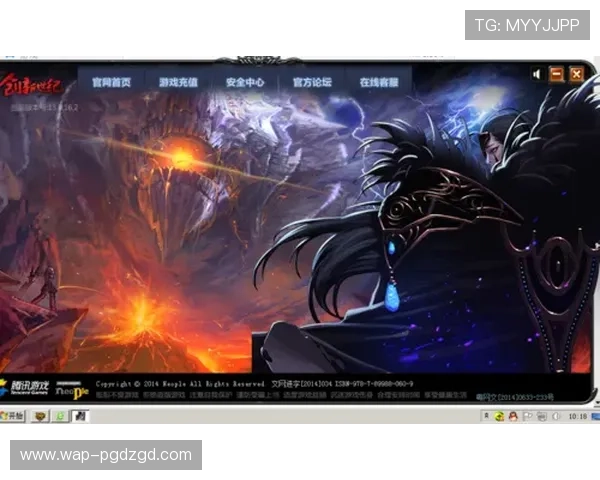Close the game launcher with X button
Screen dimensions: 600x480
point(576,74)
